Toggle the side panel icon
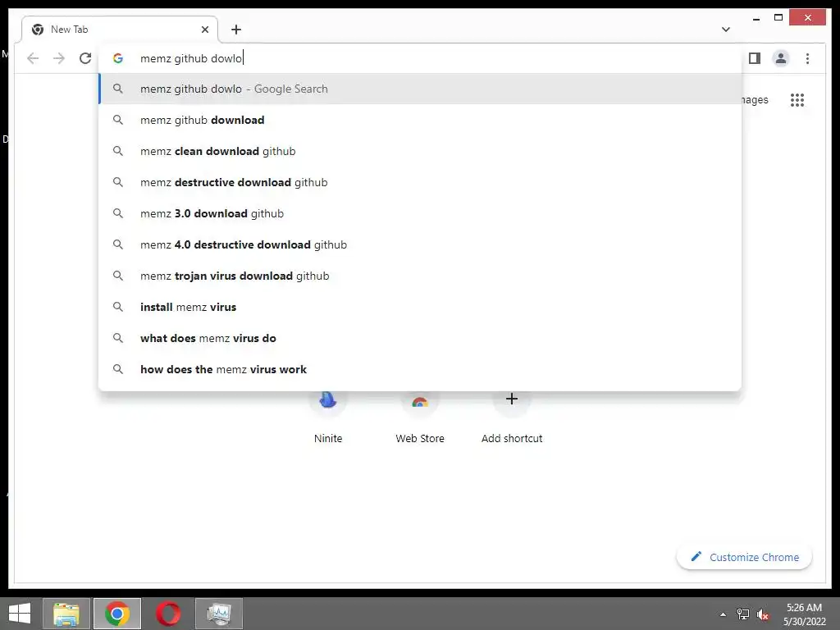This screenshot has height=630, width=840. pyautogui.click(x=755, y=58)
